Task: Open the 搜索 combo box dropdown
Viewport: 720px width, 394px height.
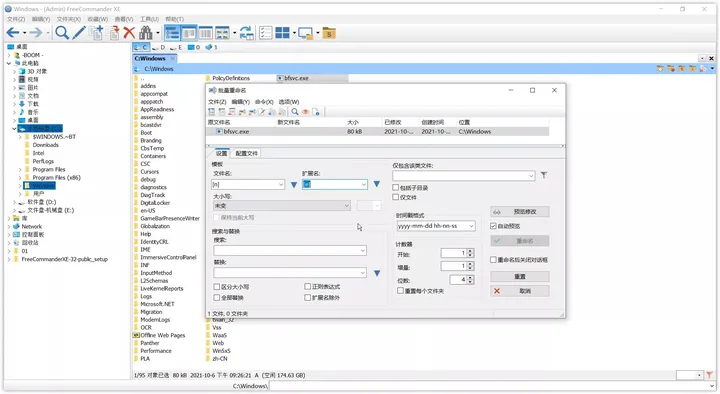Action: click(x=363, y=250)
